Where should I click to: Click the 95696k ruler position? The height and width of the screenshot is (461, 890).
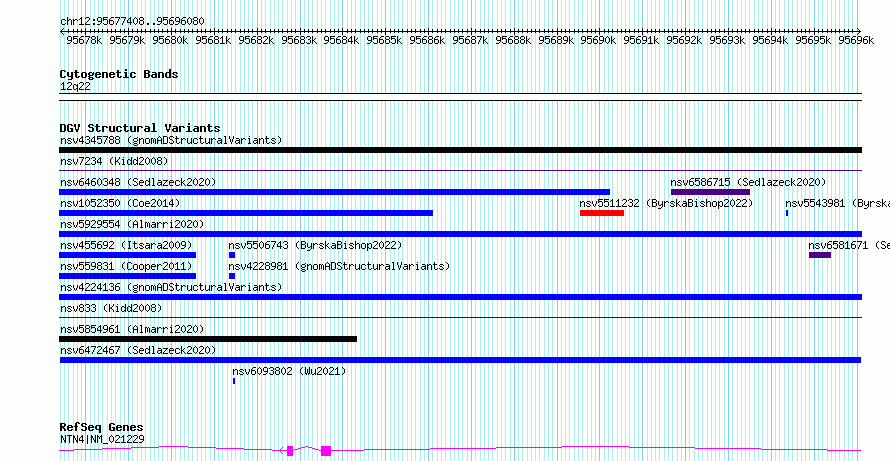pyautogui.click(x=856, y=40)
